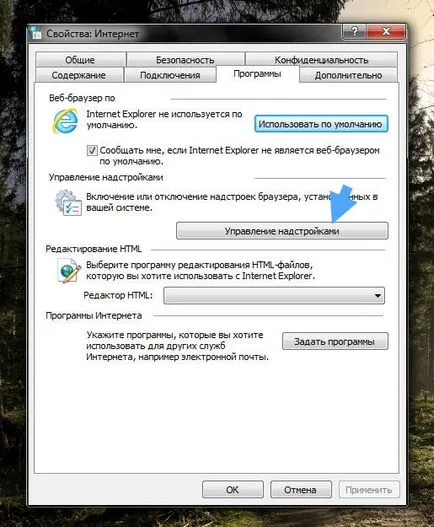Click the Отмена button

301,490
